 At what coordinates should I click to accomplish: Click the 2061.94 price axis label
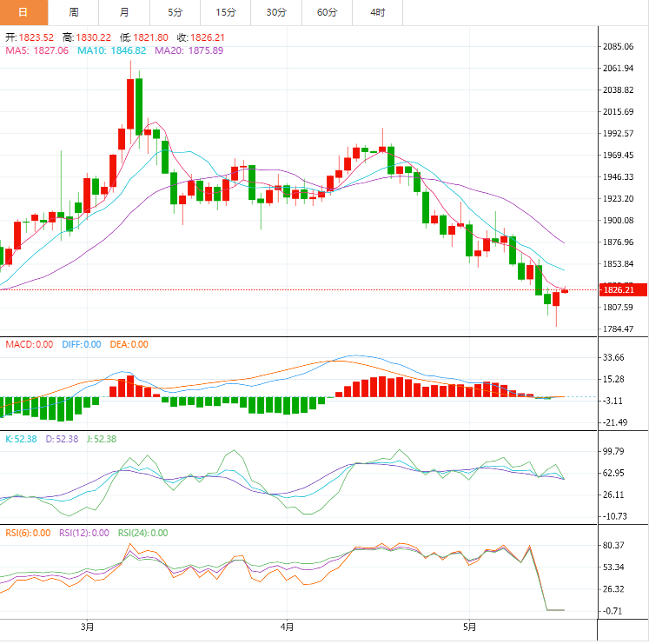pos(619,69)
